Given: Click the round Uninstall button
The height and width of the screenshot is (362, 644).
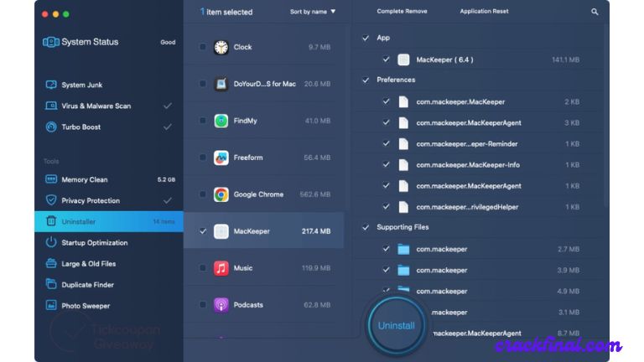Looking at the screenshot, I should point(396,325).
